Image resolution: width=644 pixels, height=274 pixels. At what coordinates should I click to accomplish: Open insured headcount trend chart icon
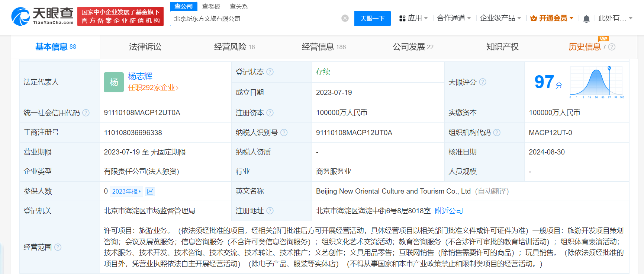pyautogui.click(x=150, y=191)
